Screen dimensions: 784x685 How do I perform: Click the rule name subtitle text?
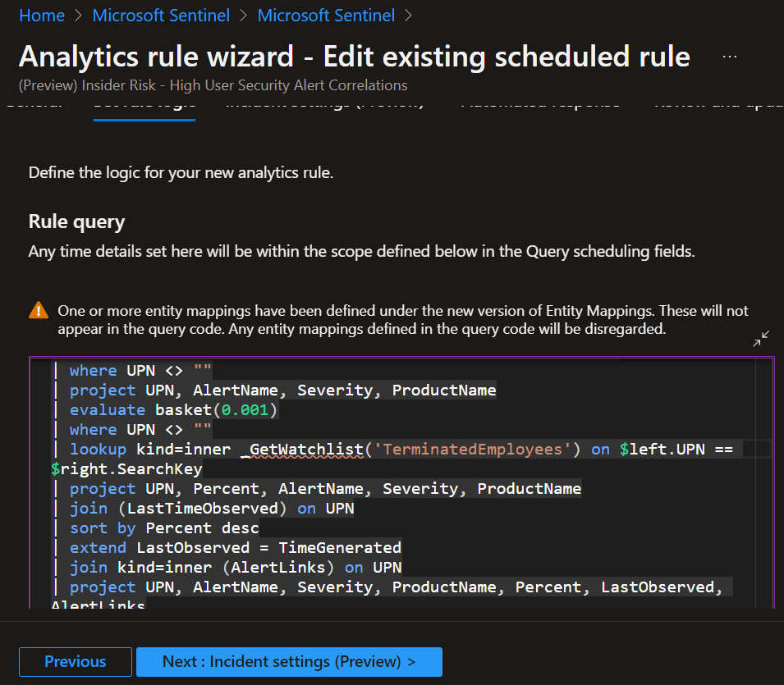(x=213, y=85)
